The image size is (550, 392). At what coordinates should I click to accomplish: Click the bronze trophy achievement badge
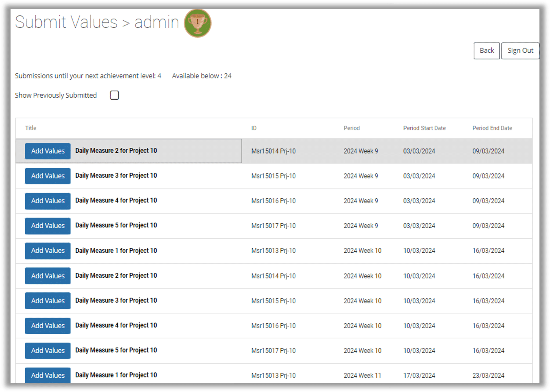[198, 23]
